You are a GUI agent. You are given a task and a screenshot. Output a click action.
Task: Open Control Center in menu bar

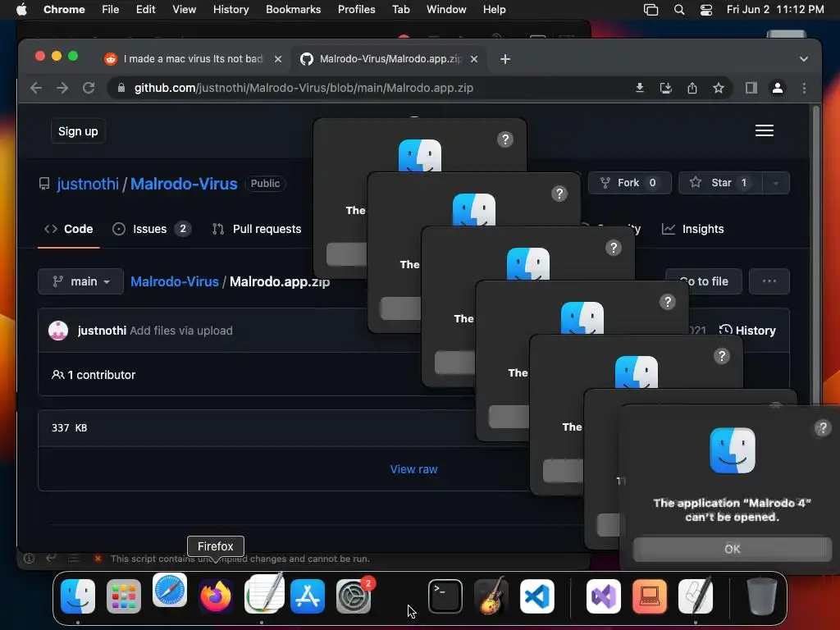tap(706, 9)
